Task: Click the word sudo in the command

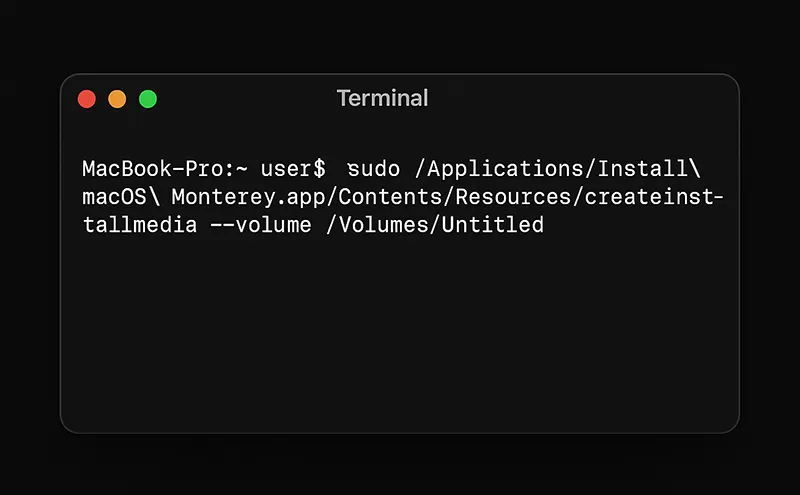Action: [374, 169]
